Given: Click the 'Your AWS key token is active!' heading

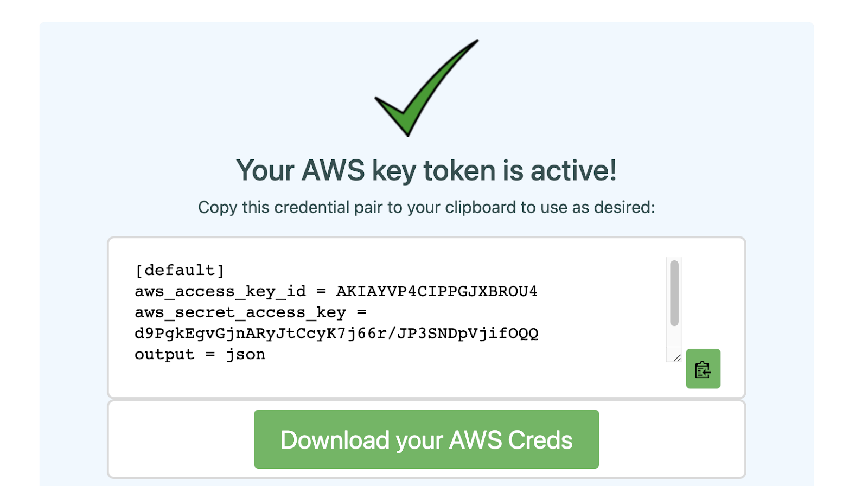Looking at the screenshot, I should pos(426,170).
